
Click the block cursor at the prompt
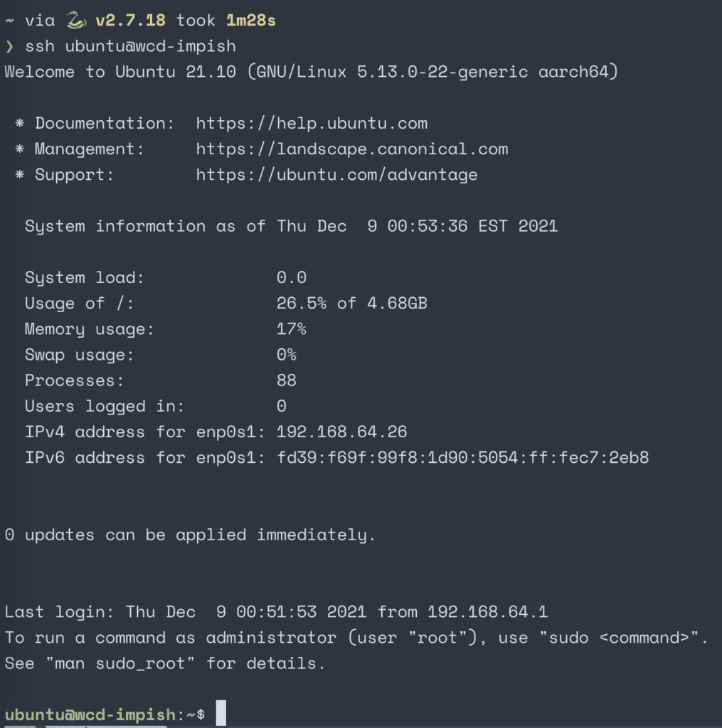tap(221, 712)
